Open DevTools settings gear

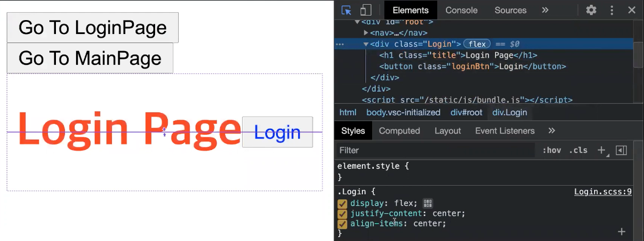pos(591,10)
